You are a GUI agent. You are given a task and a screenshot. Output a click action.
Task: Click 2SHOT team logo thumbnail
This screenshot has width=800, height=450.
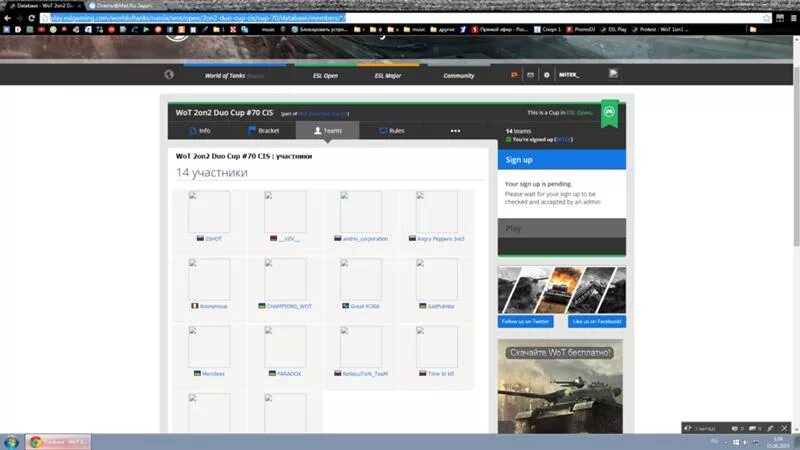(209, 212)
